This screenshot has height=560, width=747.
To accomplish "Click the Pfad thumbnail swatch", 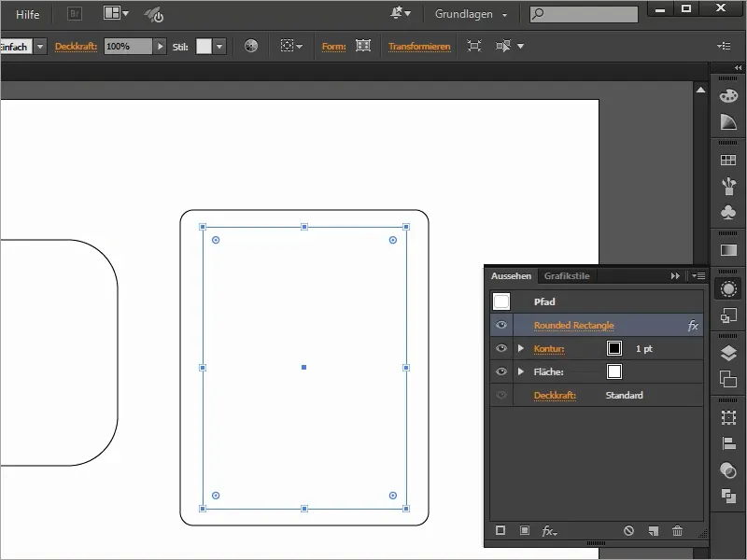I will pos(501,301).
